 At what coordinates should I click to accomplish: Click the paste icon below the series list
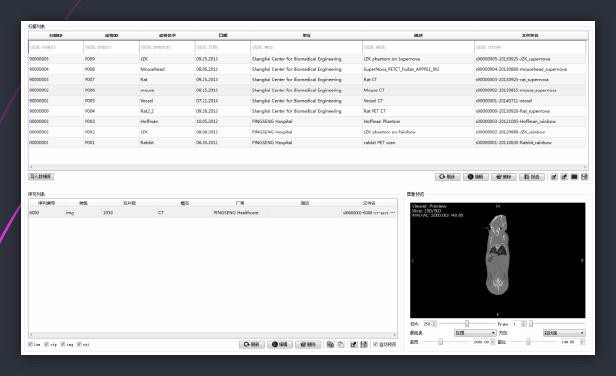341,345
